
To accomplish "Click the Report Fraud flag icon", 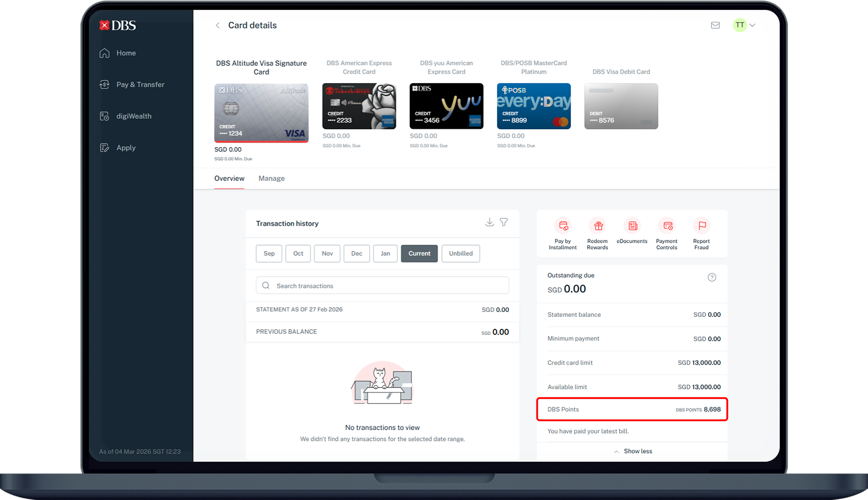I will point(702,226).
